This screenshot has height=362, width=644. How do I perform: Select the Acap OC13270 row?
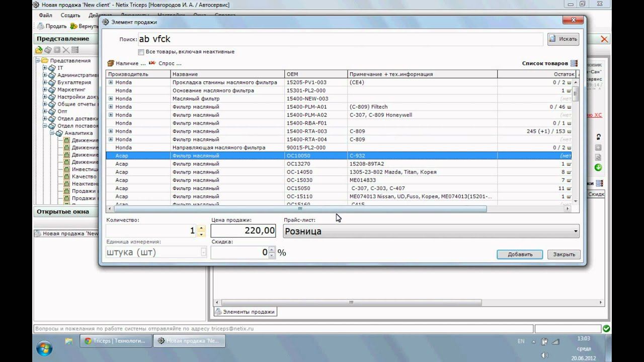(x=339, y=164)
